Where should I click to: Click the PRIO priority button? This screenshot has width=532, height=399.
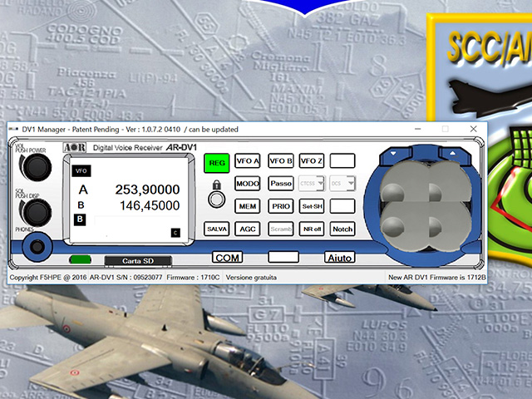pyautogui.click(x=281, y=206)
